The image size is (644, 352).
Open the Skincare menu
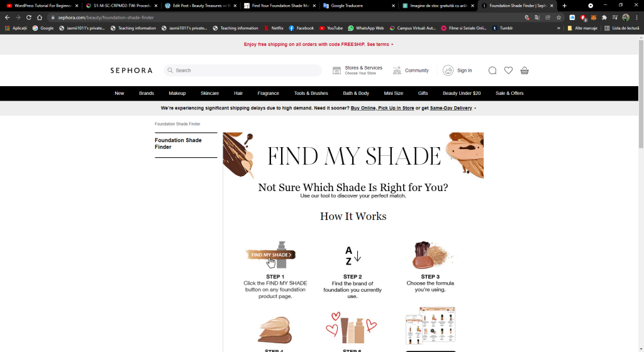209,94
